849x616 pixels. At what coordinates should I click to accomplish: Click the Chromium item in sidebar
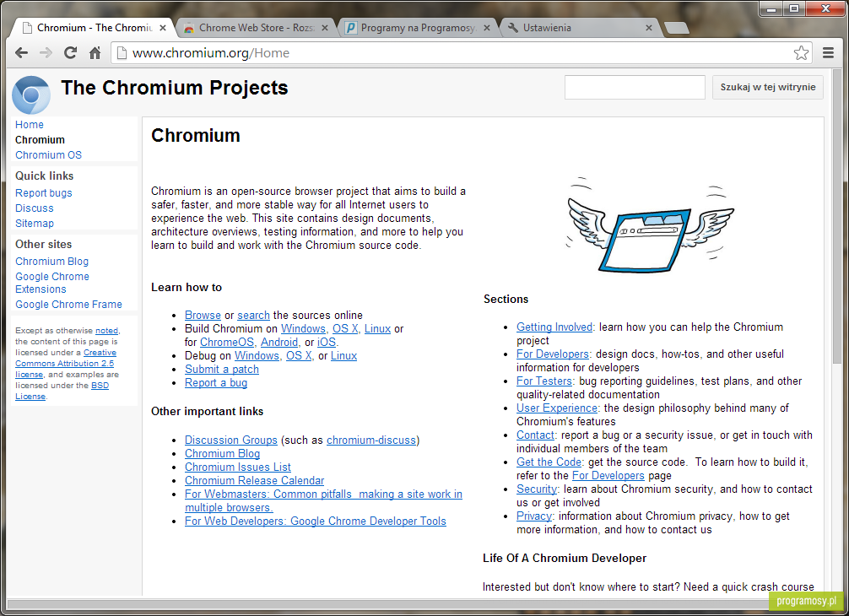pyautogui.click(x=40, y=140)
